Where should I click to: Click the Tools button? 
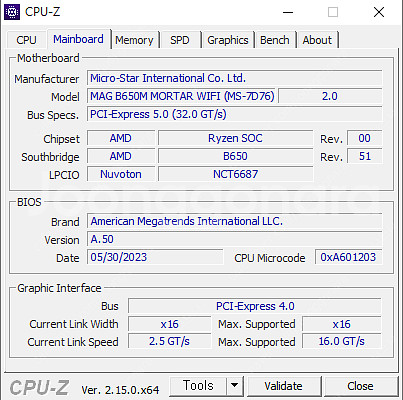click(x=198, y=386)
